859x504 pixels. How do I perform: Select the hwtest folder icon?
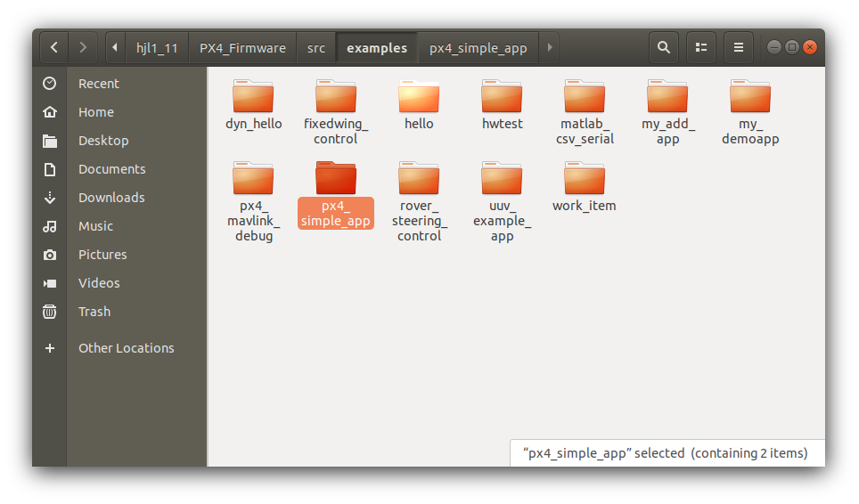click(x=502, y=96)
